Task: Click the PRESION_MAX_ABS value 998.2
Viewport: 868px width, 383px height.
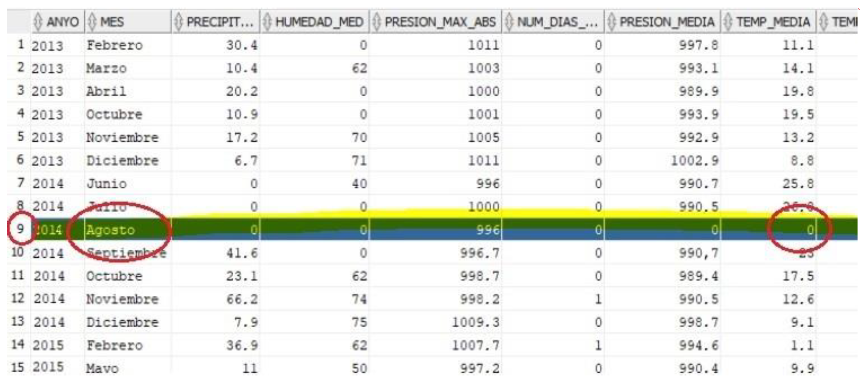Action: [480, 299]
